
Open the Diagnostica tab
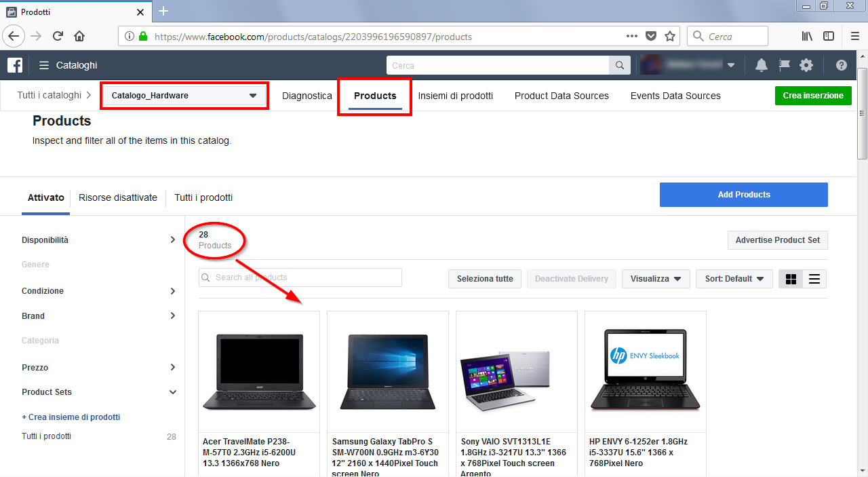pyautogui.click(x=307, y=96)
